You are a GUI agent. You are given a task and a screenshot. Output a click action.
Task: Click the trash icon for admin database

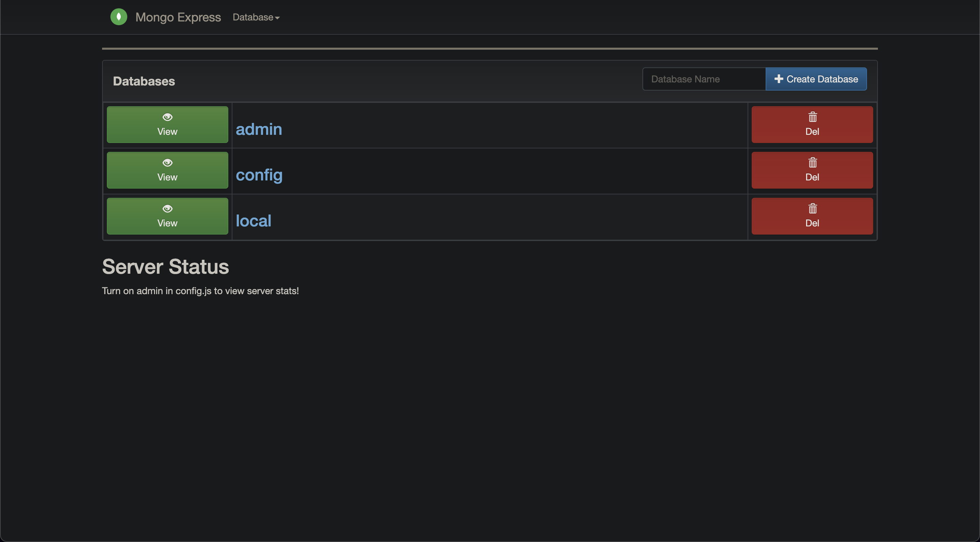pos(812,117)
